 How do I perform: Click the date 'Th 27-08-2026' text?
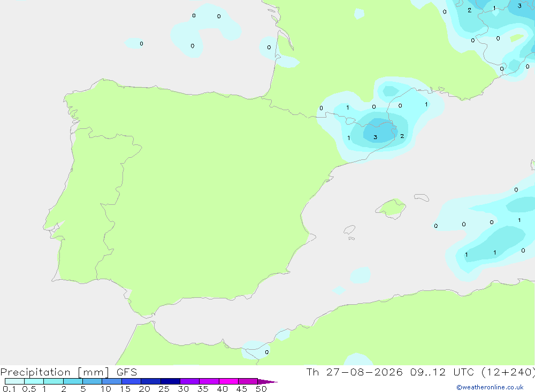pyautogui.click(x=355, y=372)
